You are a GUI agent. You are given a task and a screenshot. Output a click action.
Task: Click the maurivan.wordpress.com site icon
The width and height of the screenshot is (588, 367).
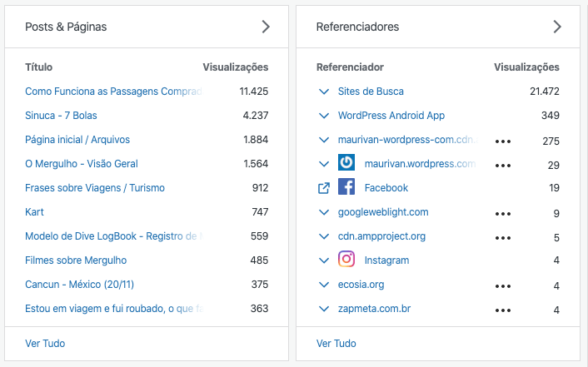(x=346, y=164)
